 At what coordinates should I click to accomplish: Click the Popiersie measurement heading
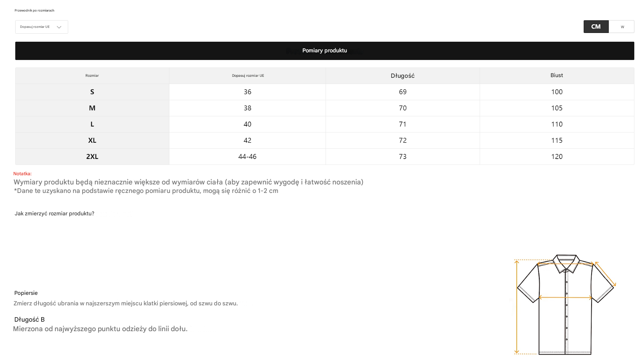coord(26,293)
